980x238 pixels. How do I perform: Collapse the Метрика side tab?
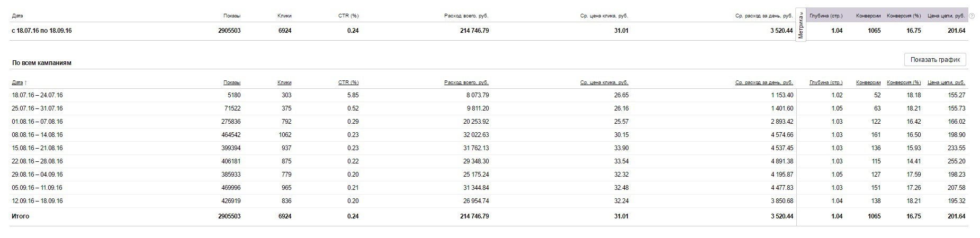click(x=801, y=25)
